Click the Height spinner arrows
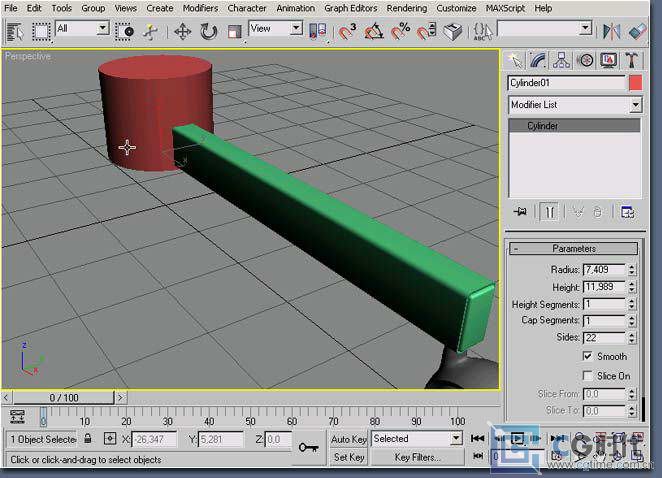662x478 pixels. [631, 287]
